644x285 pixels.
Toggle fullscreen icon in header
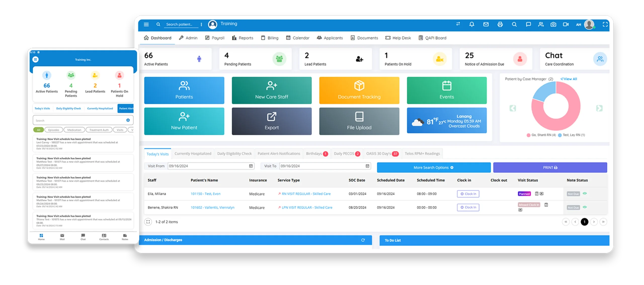click(x=605, y=24)
